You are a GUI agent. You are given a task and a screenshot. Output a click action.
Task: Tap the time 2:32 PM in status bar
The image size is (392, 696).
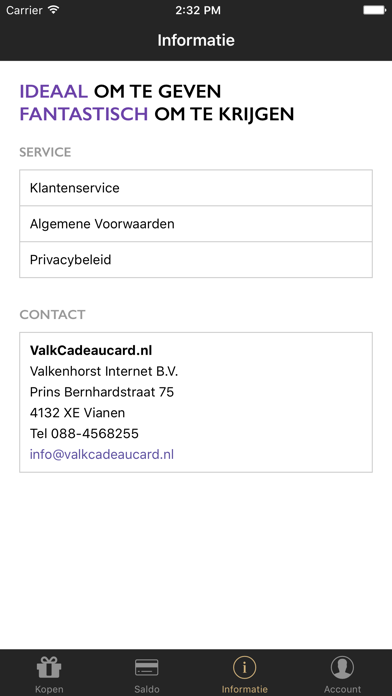pos(198,10)
